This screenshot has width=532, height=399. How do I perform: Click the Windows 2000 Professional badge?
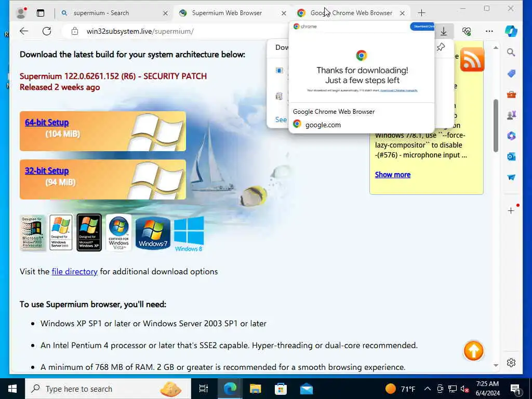click(33, 233)
